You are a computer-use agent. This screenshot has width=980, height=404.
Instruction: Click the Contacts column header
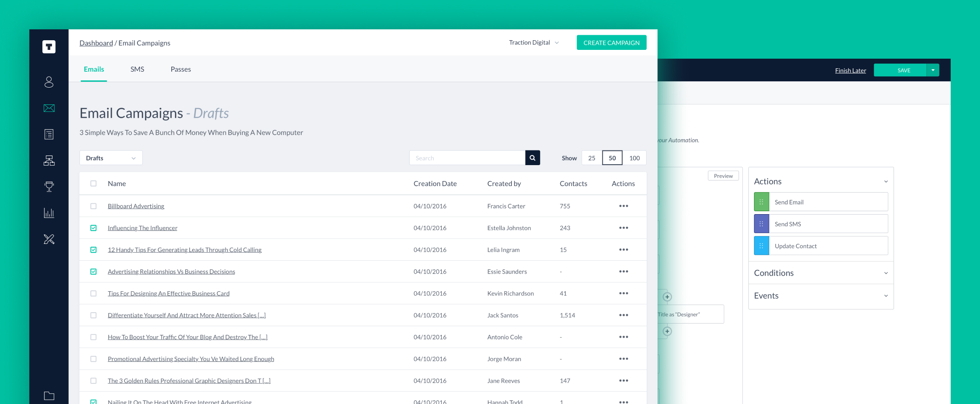pos(573,184)
